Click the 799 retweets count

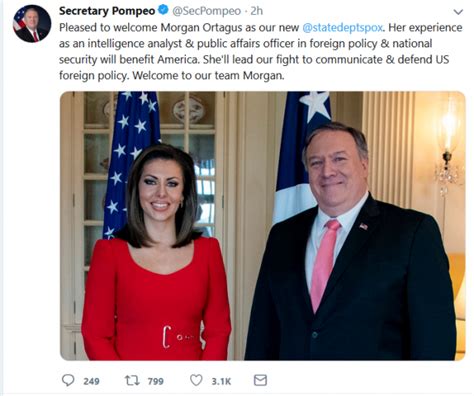pos(155,381)
